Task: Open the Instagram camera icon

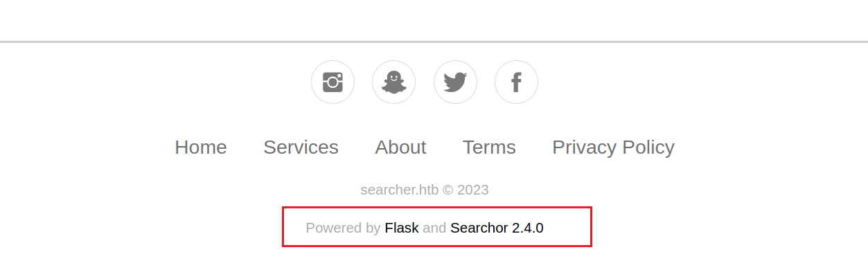Action: 333,82
